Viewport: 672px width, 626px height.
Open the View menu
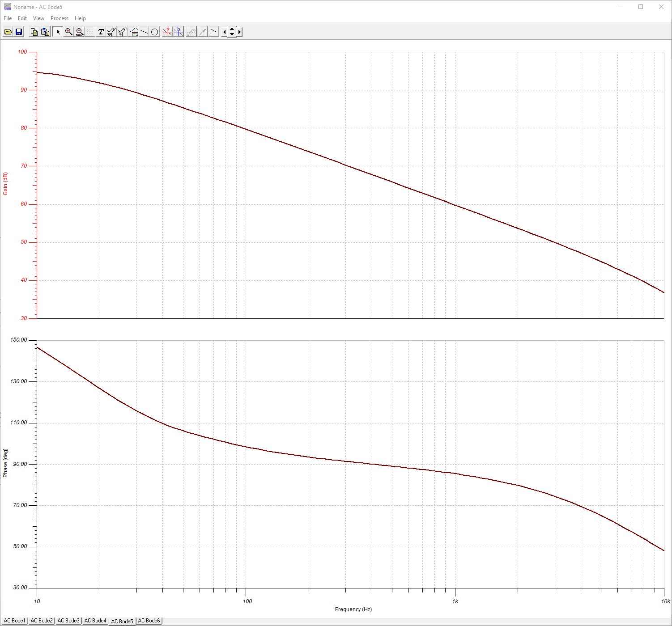tap(38, 18)
